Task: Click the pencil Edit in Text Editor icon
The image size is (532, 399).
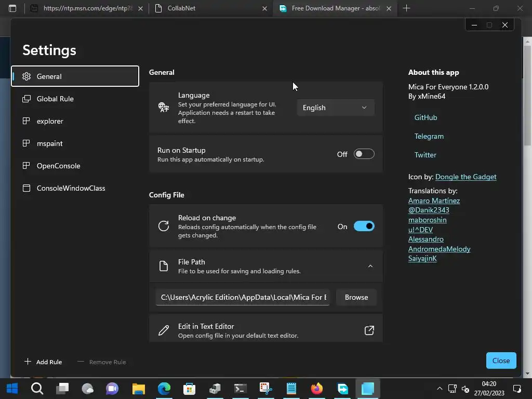Action: [164, 330]
